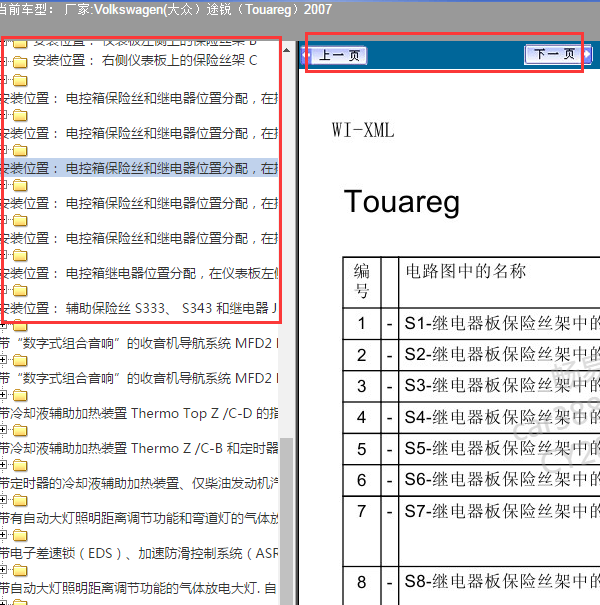Click table cell S3-继电器板保险丝架中的
This screenshot has width=600, height=605.
pos(499,386)
